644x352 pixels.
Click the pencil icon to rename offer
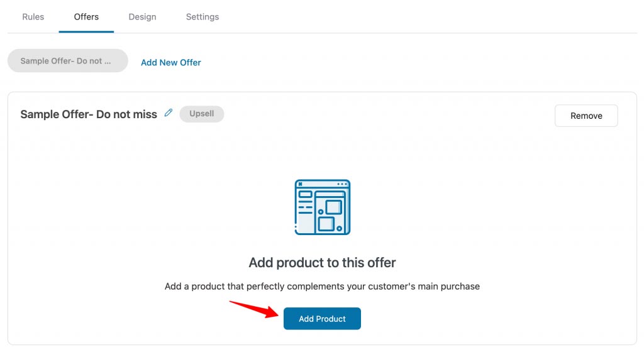point(169,113)
